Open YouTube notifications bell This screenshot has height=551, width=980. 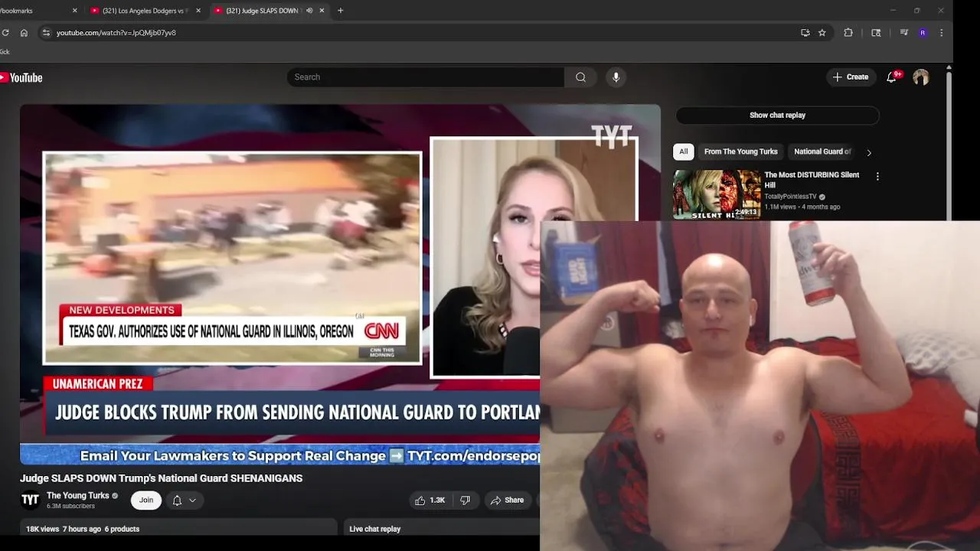[x=892, y=77]
